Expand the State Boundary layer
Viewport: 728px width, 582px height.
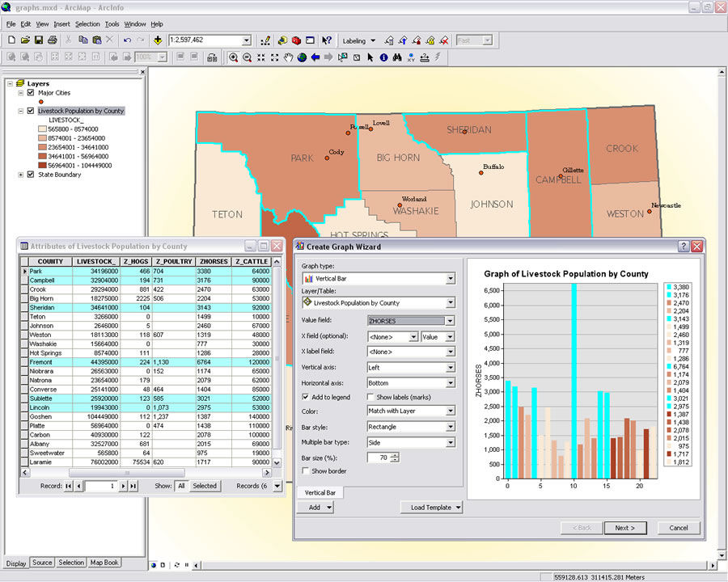20,175
